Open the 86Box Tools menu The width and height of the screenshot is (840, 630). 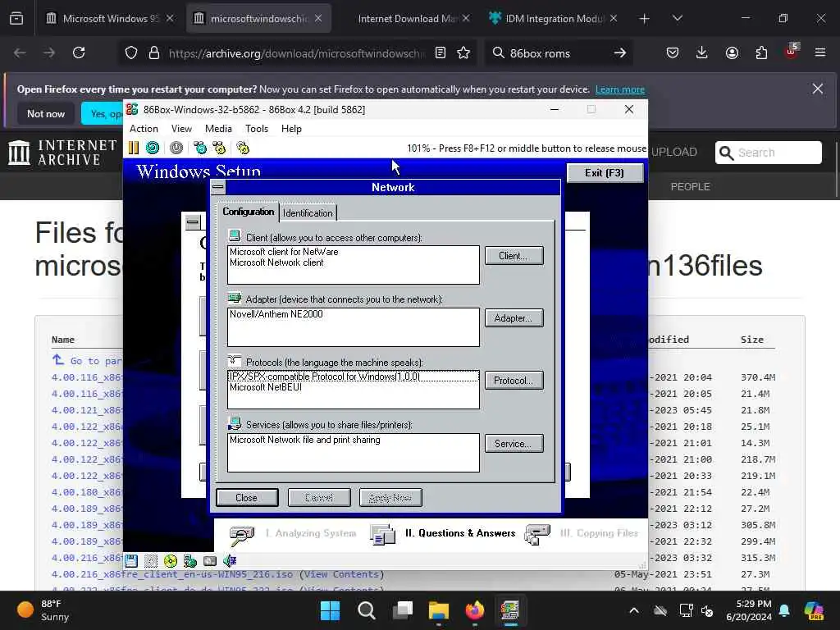[257, 129]
